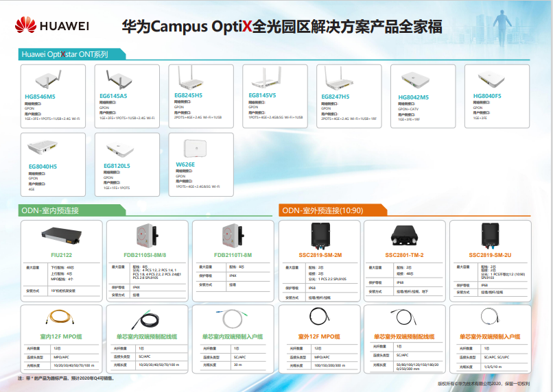Choose the yellow indoor 12F MPO cable image
The image size is (553, 392).
[x=61, y=317]
